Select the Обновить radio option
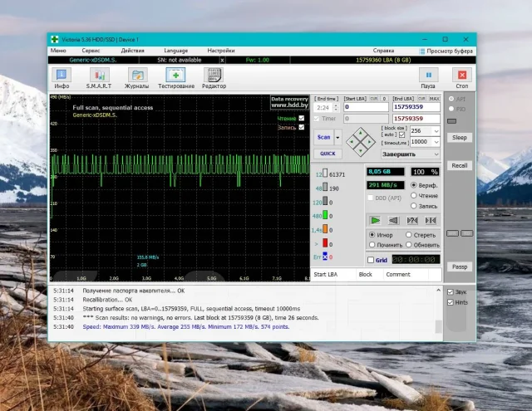This screenshot has height=411, width=532. (408, 244)
